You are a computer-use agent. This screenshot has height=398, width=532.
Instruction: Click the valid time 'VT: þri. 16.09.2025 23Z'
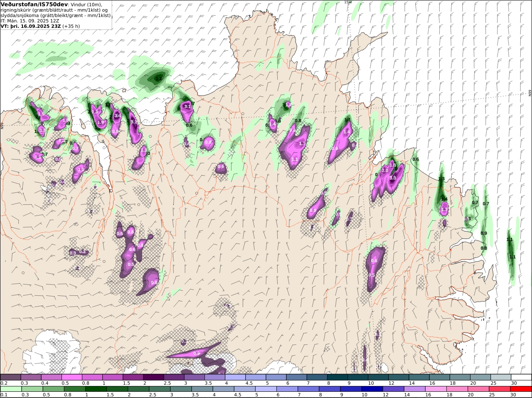[31, 26]
